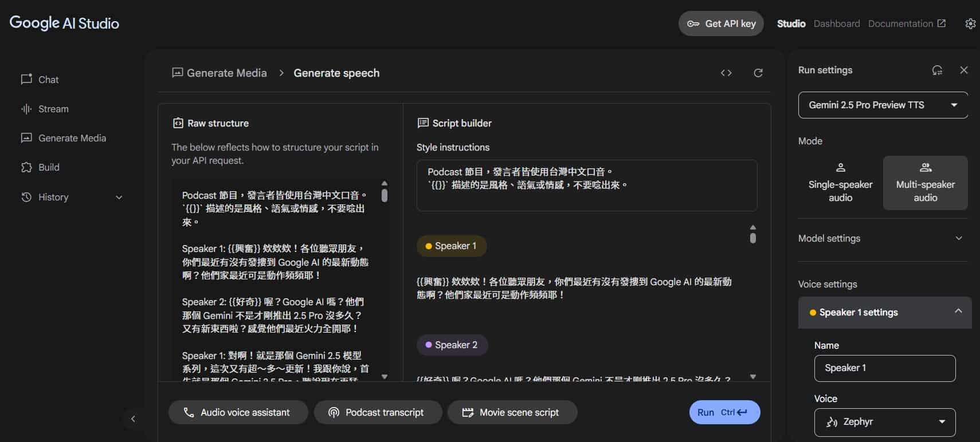
Task: Click the Speaker 2 purple color dot
Action: [x=429, y=345]
